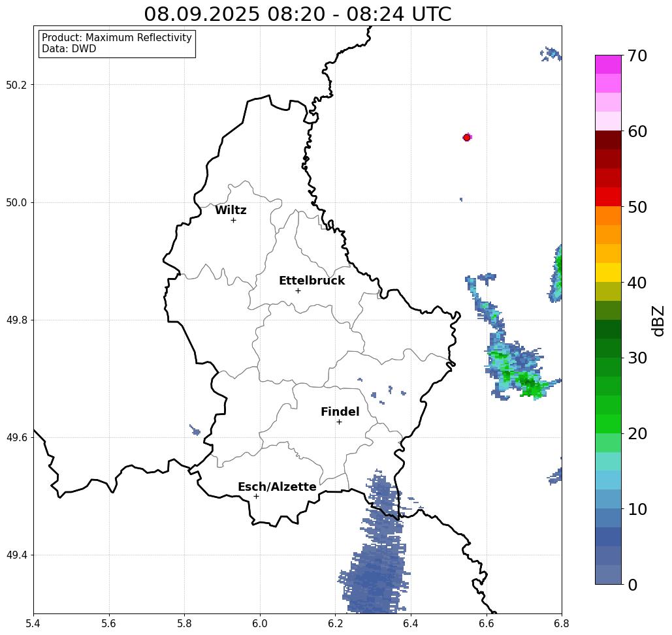
Task: Click the plot title with date and time
Action: tap(297, 14)
